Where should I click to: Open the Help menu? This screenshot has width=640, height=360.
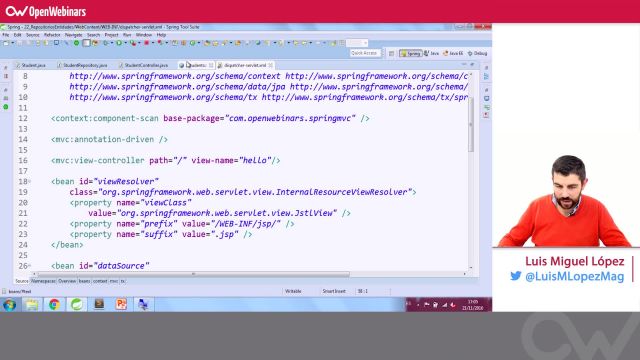coord(161,35)
